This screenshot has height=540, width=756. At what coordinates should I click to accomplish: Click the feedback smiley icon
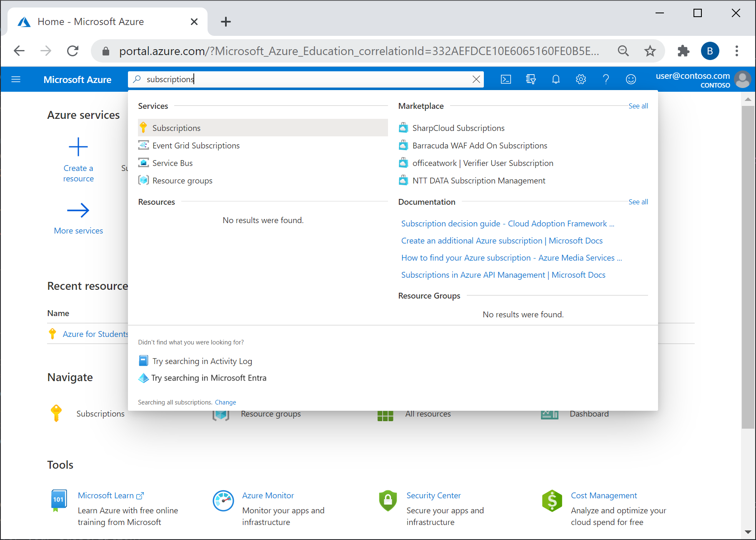point(631,79)
